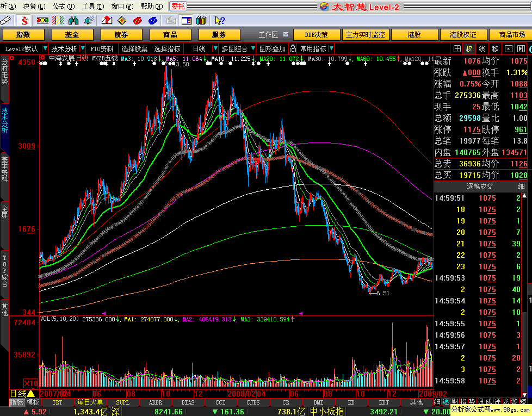Open the 帮助(H) menu
532x416 pixels.
point(152,7)
